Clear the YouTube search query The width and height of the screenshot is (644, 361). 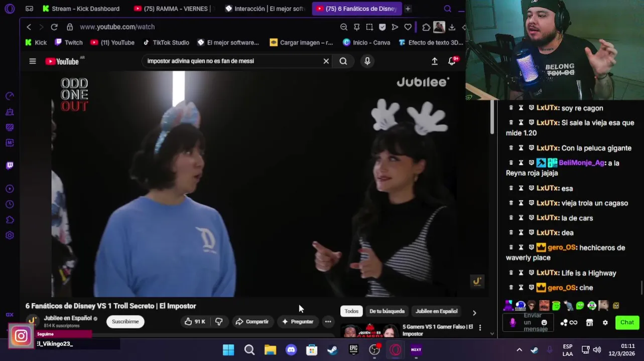326,61
